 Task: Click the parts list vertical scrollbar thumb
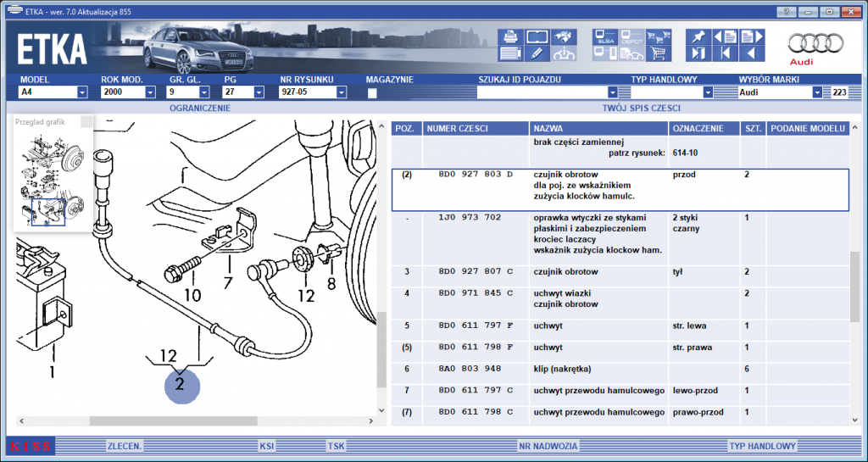pyautogui.click(x=855, y=287)
